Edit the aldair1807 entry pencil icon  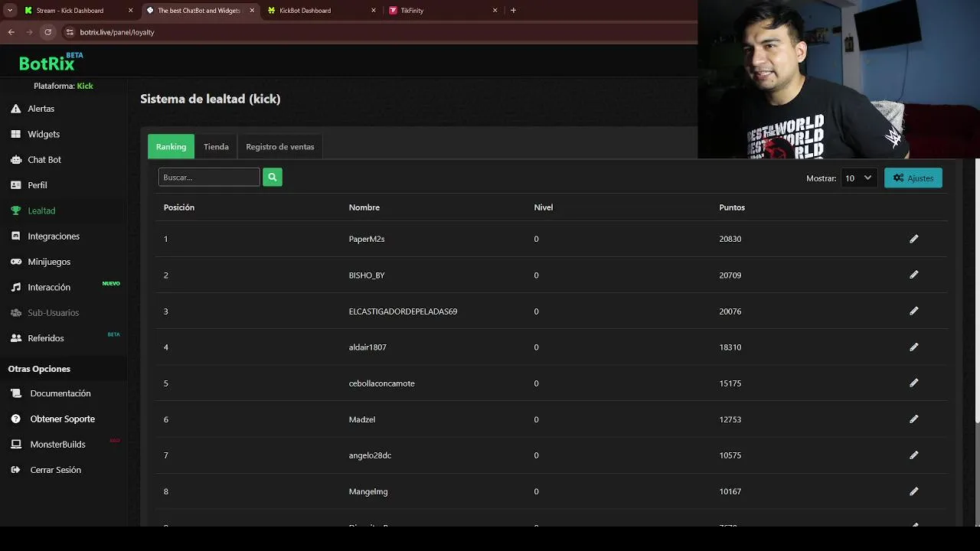913,347
